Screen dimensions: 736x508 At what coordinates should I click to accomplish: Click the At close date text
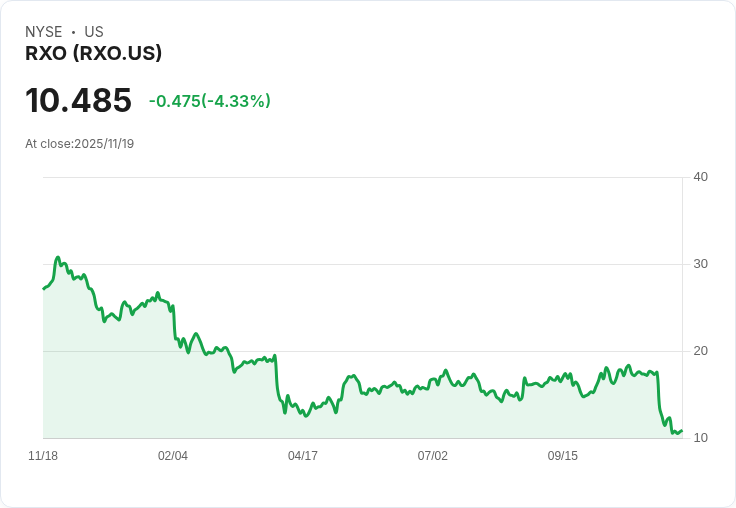(x=79, y=144)
